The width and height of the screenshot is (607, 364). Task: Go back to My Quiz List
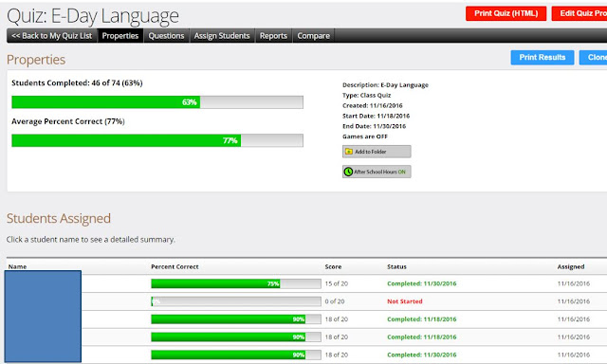pyautogui.click(x=52, y=36)
